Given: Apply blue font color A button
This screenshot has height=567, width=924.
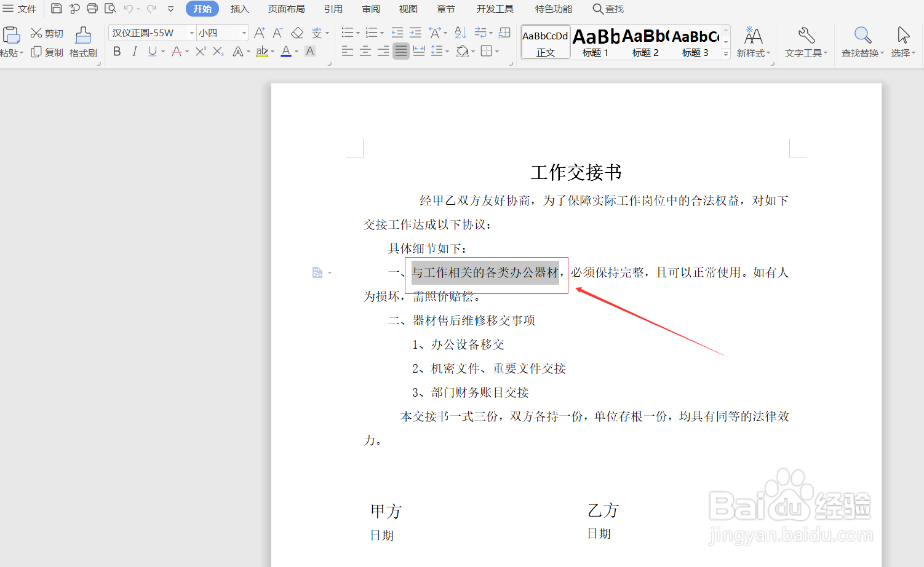Looking at the screenshot, I should pyautogui.click(x=286, y=52).
